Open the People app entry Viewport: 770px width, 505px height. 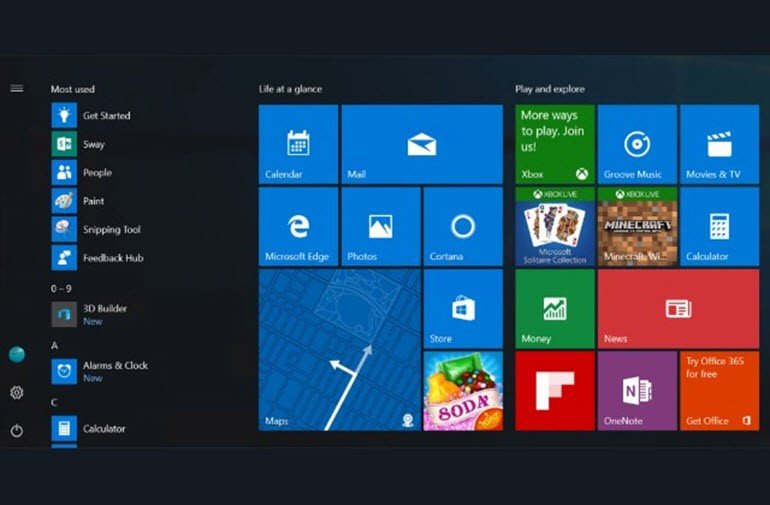click(x=82, y=172)
